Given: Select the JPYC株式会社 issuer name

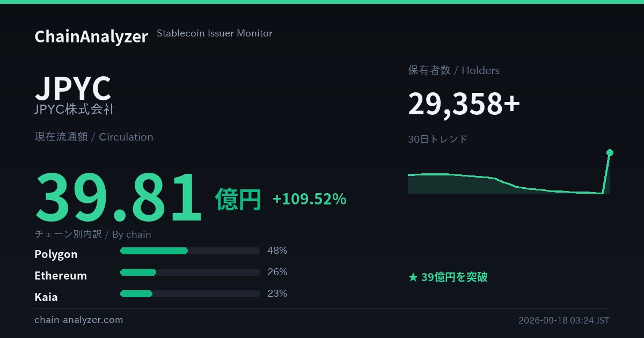Looking at the screenshot, I should point(75,109).
